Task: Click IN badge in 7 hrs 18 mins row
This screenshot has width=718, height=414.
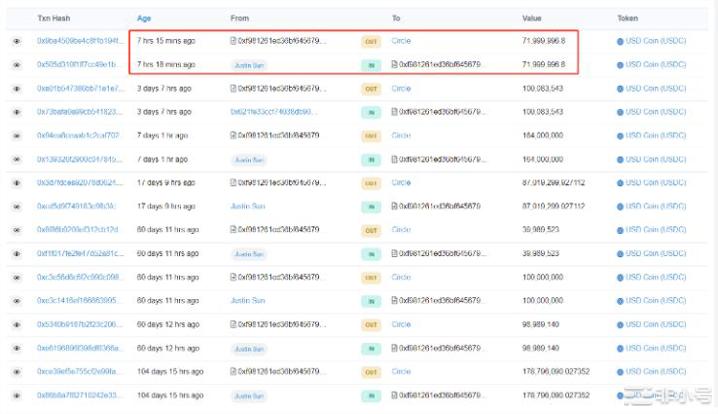Action: coord(371,65)
